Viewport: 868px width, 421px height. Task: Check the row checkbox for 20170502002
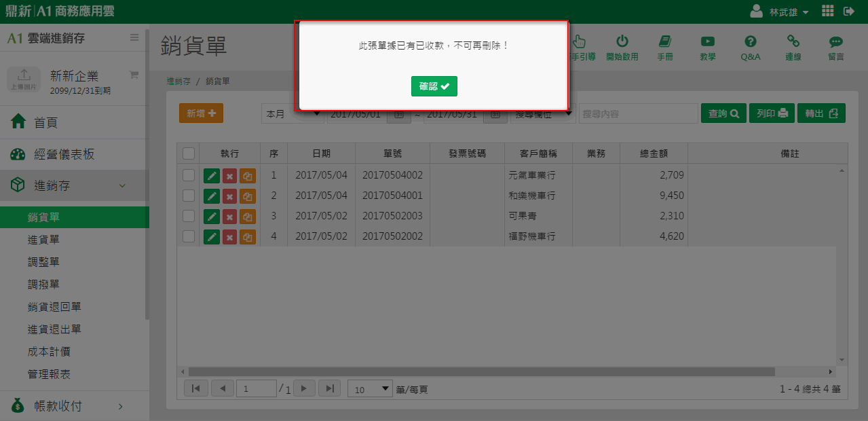click(189, 236)
